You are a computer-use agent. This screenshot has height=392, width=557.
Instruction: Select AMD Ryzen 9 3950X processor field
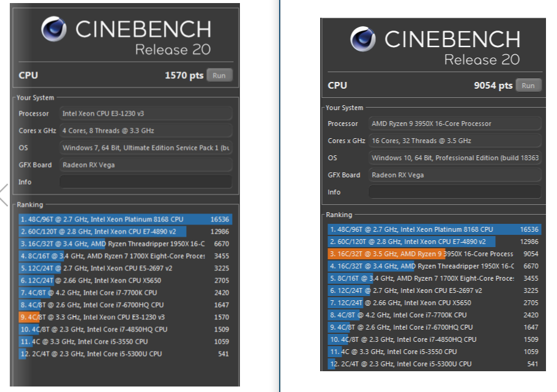tap(455, 124)
